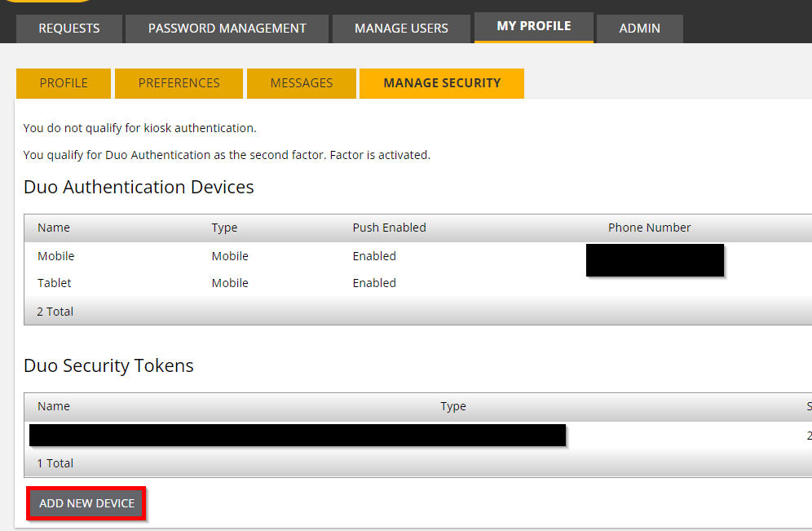Switch to the REQUESTS tab

[x=68, y=29]
